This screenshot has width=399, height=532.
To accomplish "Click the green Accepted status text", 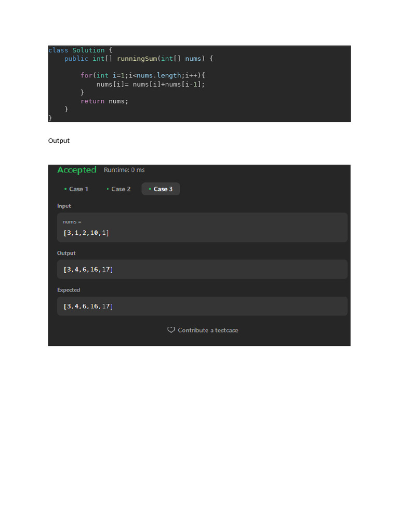I will coord(77,170).
